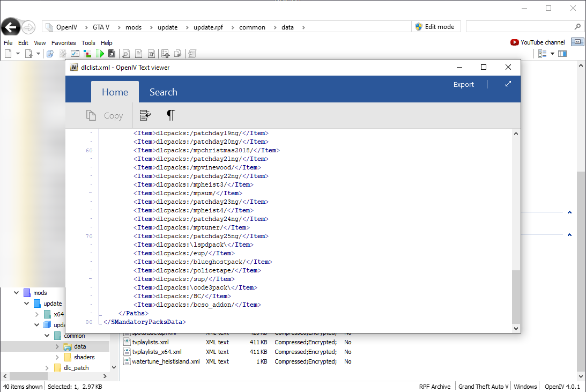
Task: Click the fullscreen expand arrows icon
Action: 508,84
